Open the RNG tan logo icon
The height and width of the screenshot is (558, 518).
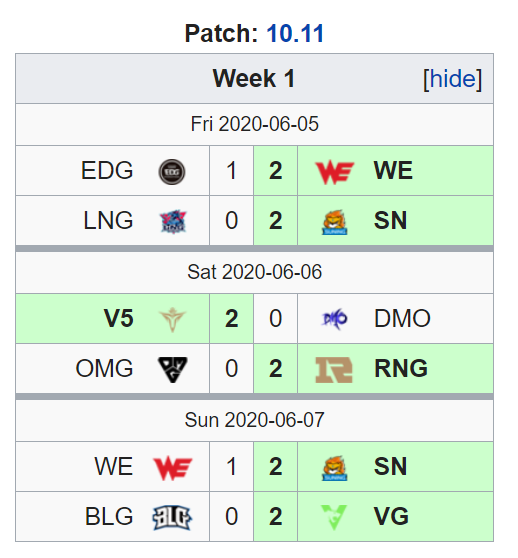click(x=334, y=369)
